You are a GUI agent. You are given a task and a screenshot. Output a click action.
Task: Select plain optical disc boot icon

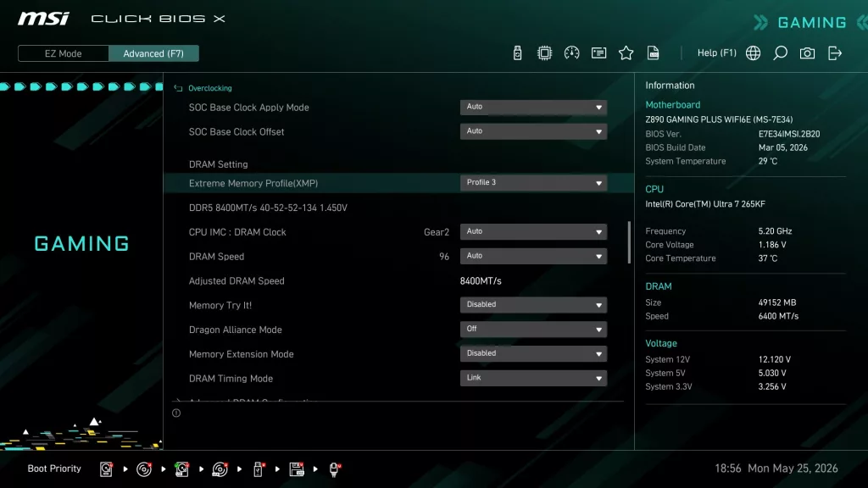point(144,469)
